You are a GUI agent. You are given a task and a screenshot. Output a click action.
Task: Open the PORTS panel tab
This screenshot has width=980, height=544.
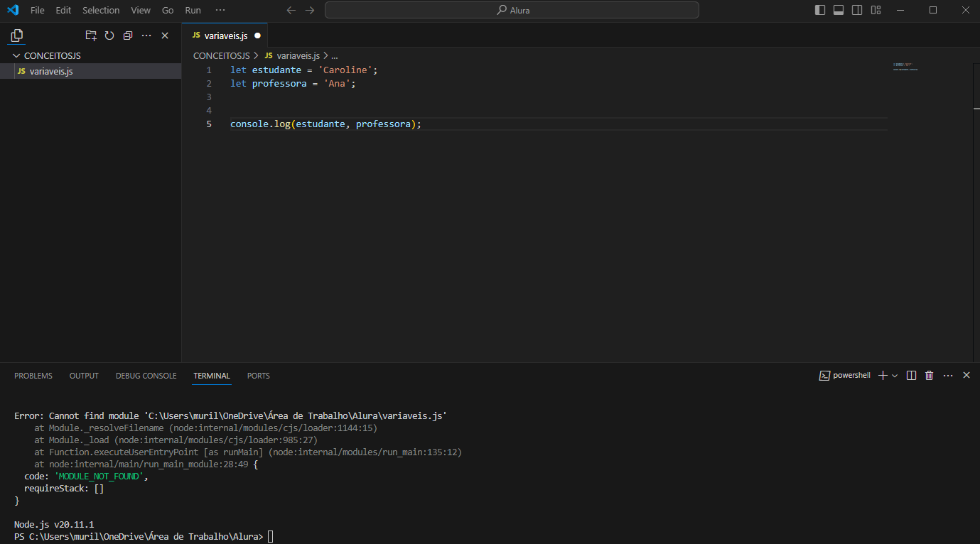[259, 376]
